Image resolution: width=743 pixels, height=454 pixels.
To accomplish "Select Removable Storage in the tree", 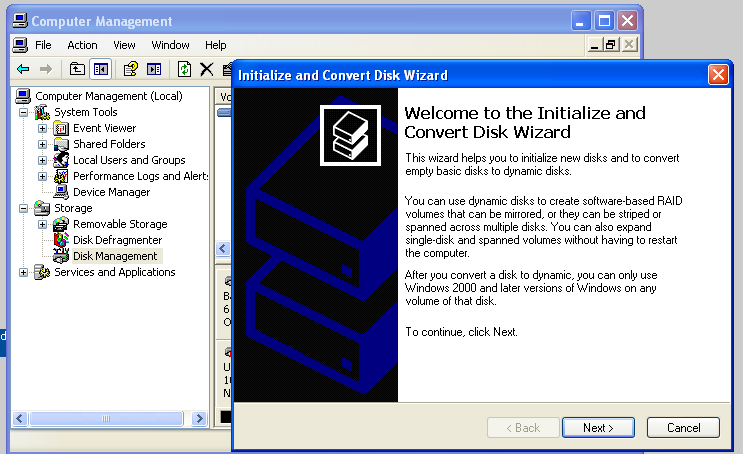I will click(120, 224).
